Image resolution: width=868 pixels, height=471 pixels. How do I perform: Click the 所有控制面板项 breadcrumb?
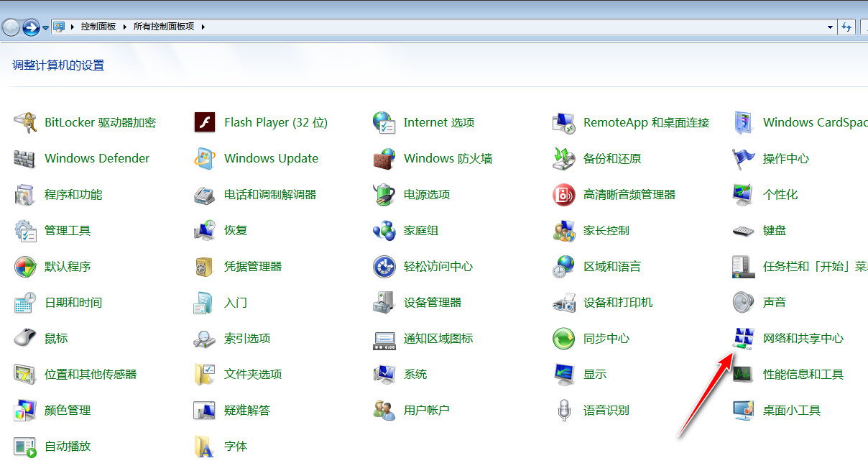(x=164, y=27)
